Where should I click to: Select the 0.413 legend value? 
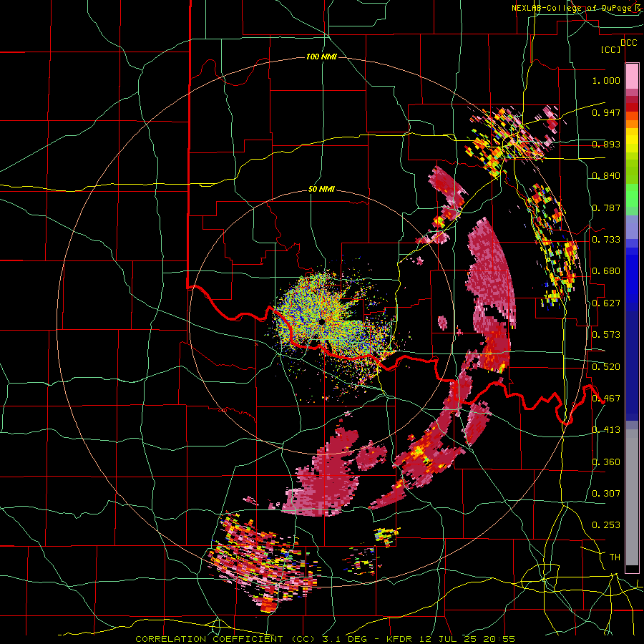pyautogui.click(x=606, y=430)
